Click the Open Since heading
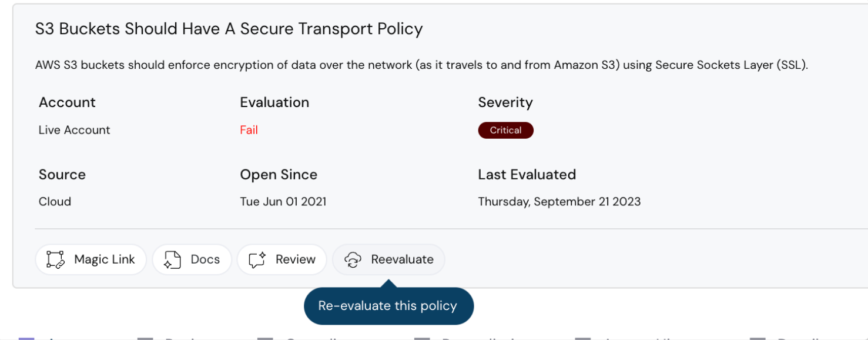 point(278,175)
